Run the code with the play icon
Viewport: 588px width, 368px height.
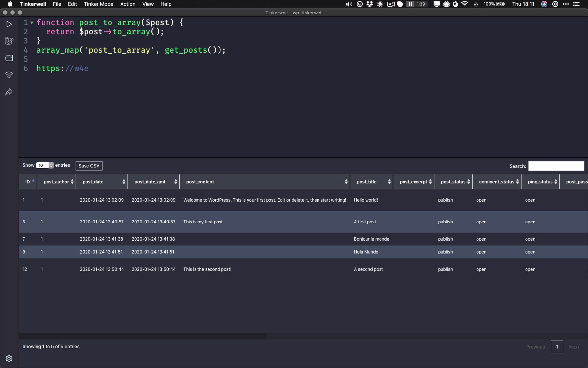click(9, 24)
